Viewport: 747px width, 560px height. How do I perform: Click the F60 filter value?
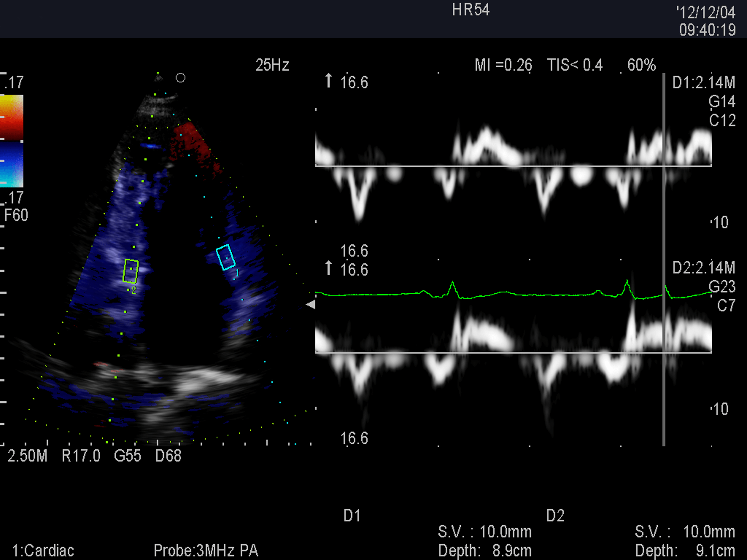tap(16, 215)
